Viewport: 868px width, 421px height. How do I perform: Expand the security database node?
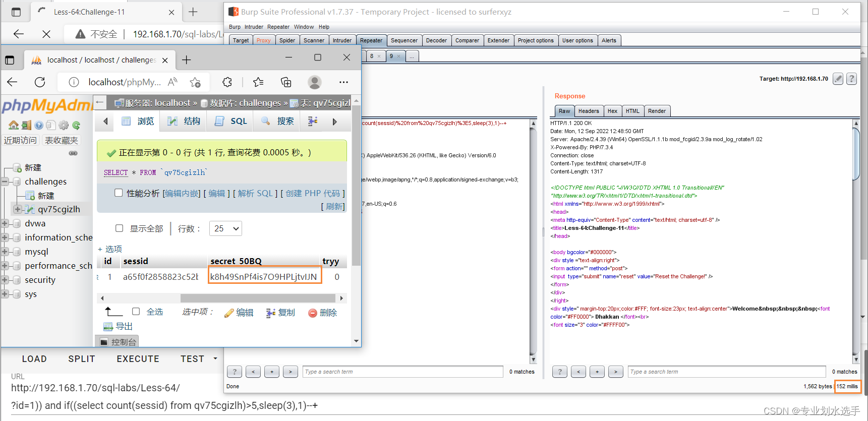click(x=5, y=280)
